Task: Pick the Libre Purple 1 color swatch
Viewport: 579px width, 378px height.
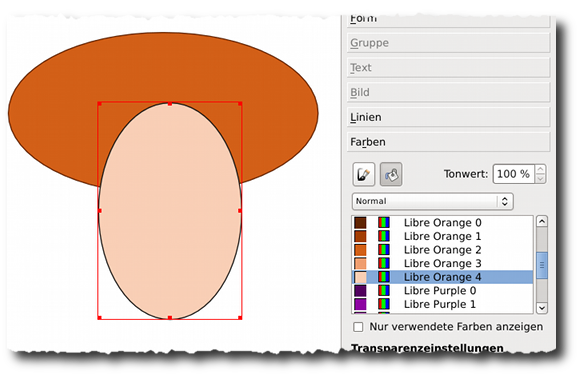Action: pyautogui.click(x=360, y=304)
